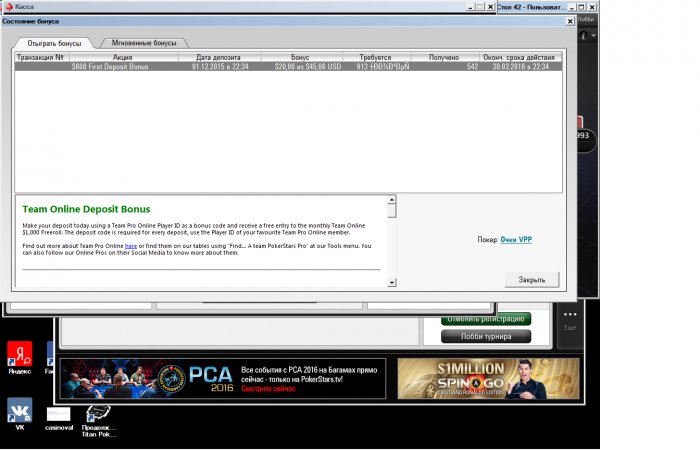Open the Яндекс desktop shortcut

tap(19, 357)
